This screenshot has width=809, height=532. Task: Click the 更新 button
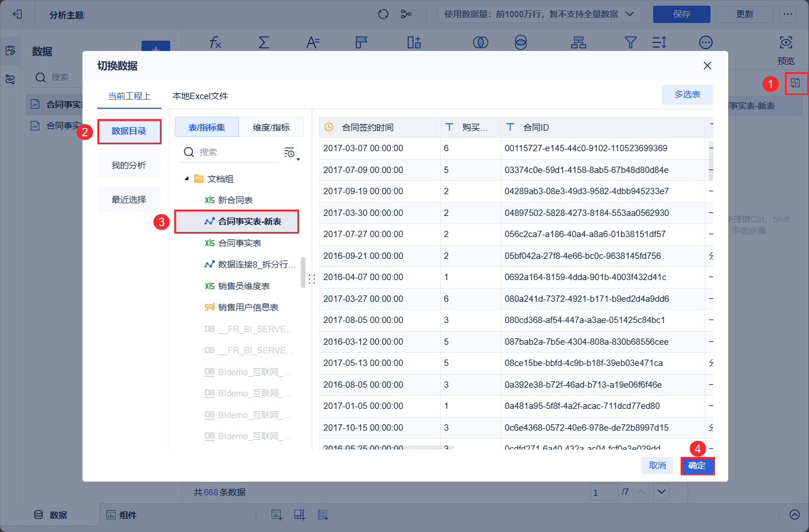745,14
